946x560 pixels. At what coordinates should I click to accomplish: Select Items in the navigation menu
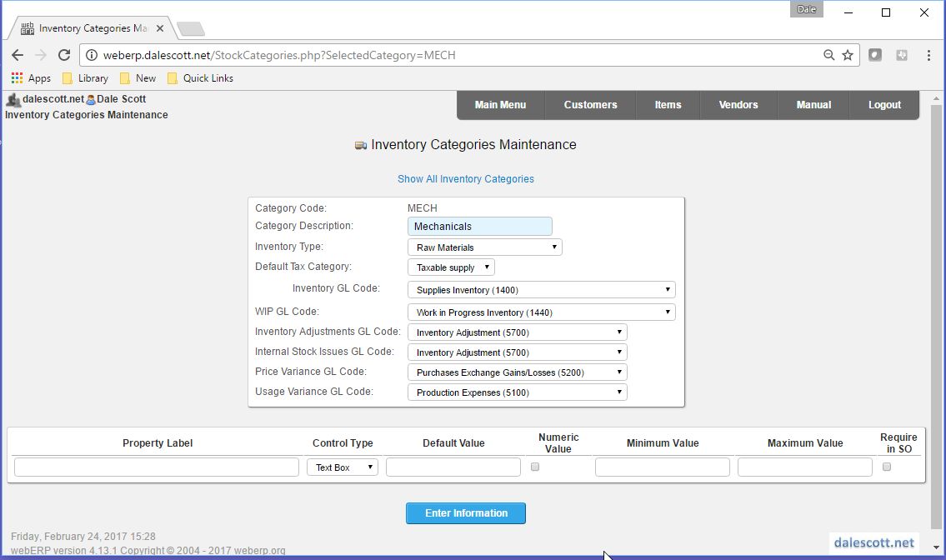(x=667, y=105)
